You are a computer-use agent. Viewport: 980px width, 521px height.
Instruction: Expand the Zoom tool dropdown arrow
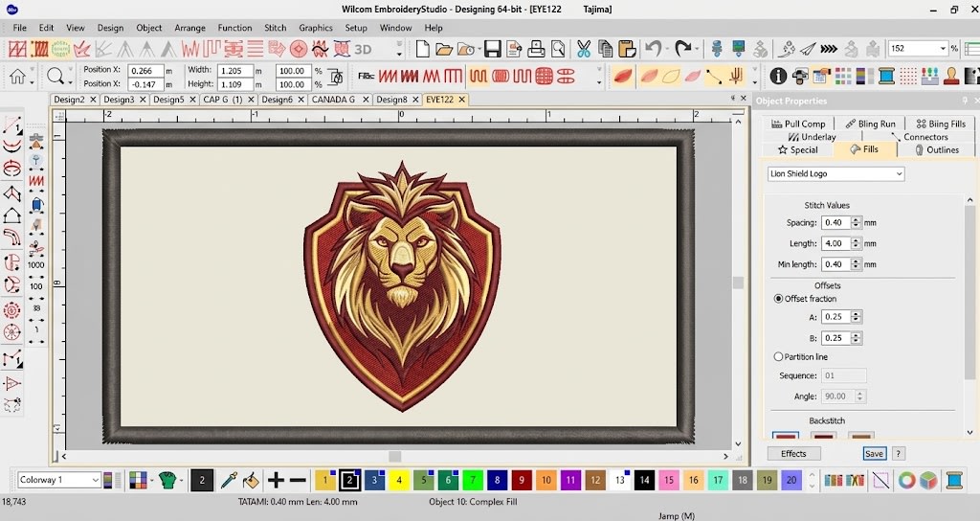tap(70, 82)
